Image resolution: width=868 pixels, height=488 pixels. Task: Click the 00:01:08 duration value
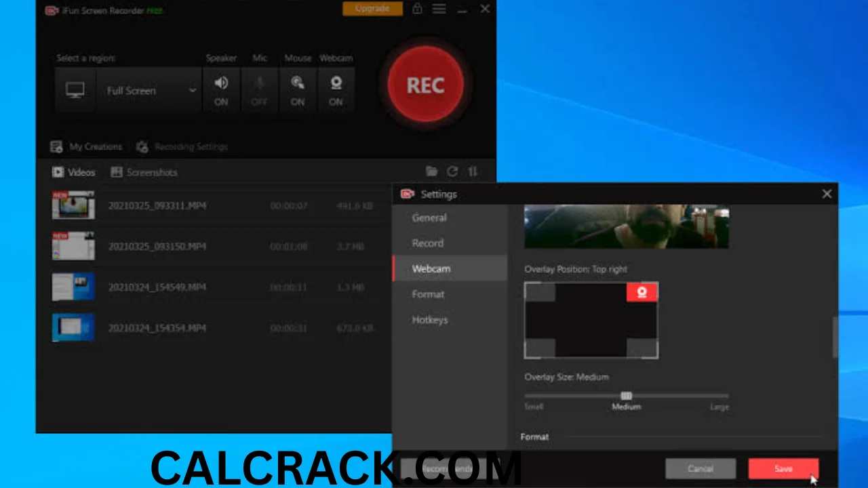click(x=288, y=246)
